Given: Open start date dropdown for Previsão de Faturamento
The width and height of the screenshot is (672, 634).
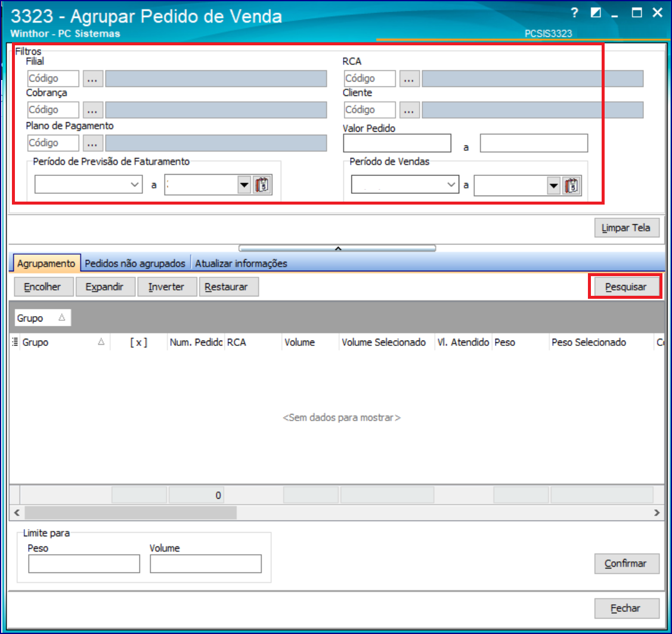Looking at the screenshot, I should coord(135,185).
